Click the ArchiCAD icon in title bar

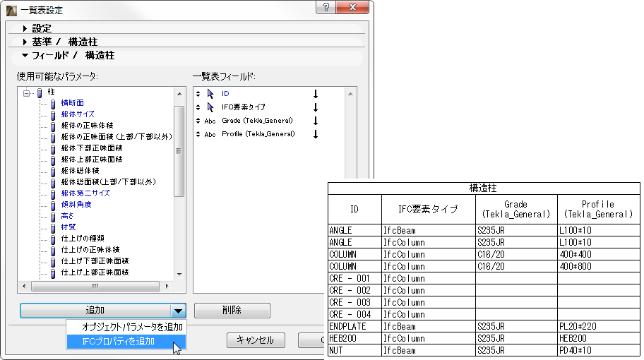click(11, 10)
